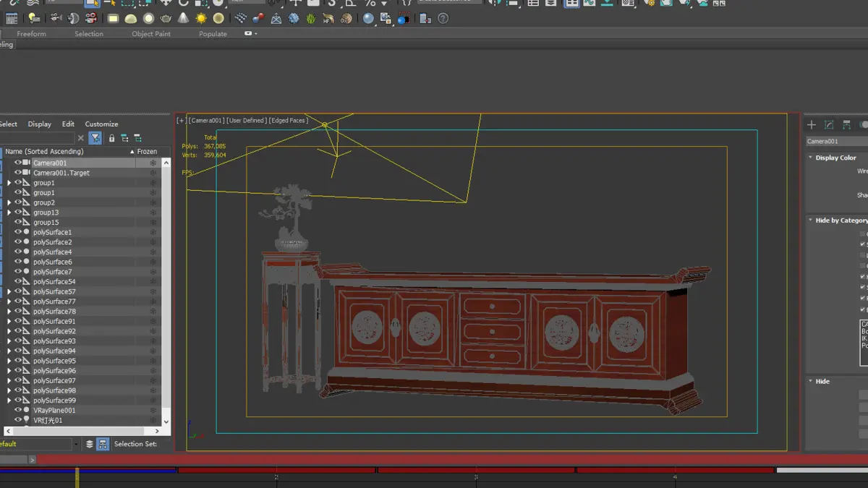
Task: Click the red and blue spheres icon
Action: [x=258, y=18]
